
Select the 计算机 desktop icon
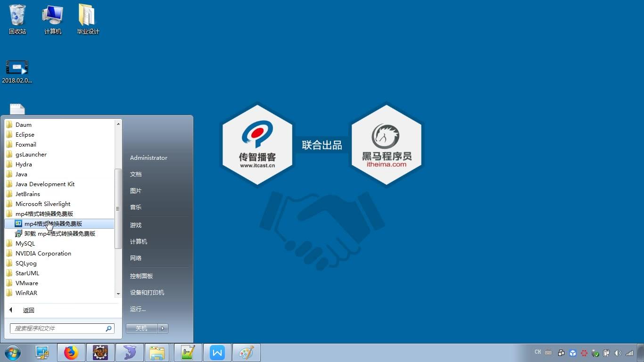(x=53, y=19)
